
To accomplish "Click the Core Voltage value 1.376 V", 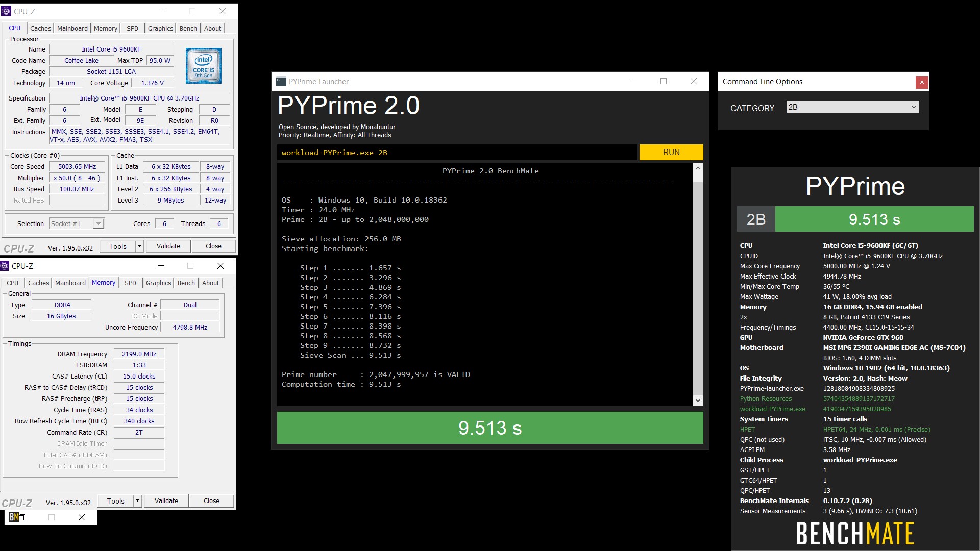I will (153, 83).
